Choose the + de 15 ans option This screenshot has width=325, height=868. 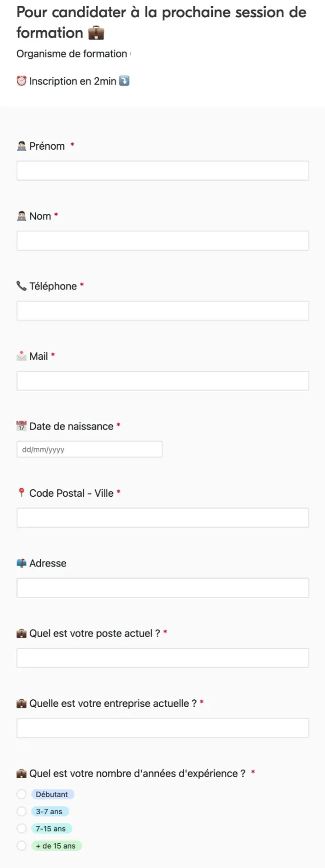coord(21,845)
